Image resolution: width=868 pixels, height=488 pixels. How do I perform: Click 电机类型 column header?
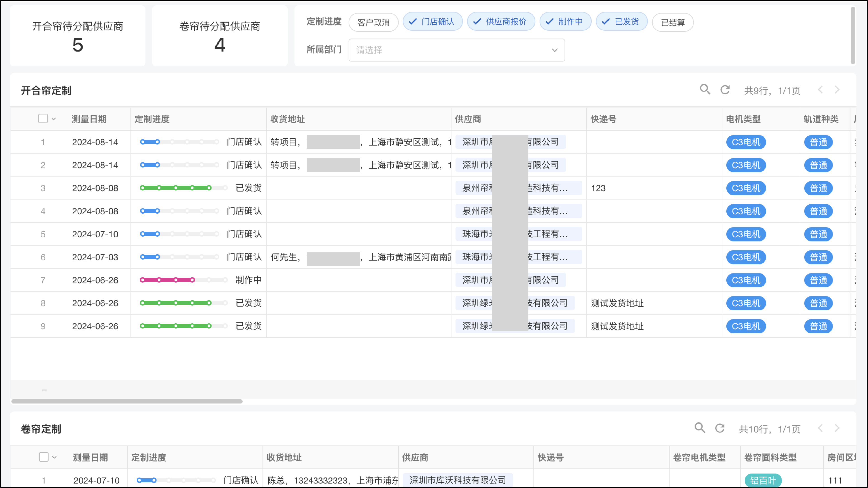(x=743, y=119)
